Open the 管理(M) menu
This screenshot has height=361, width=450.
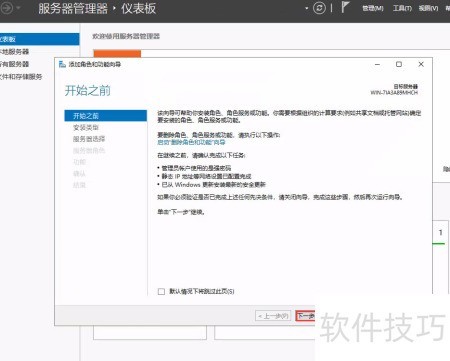(x=373, y=8)
